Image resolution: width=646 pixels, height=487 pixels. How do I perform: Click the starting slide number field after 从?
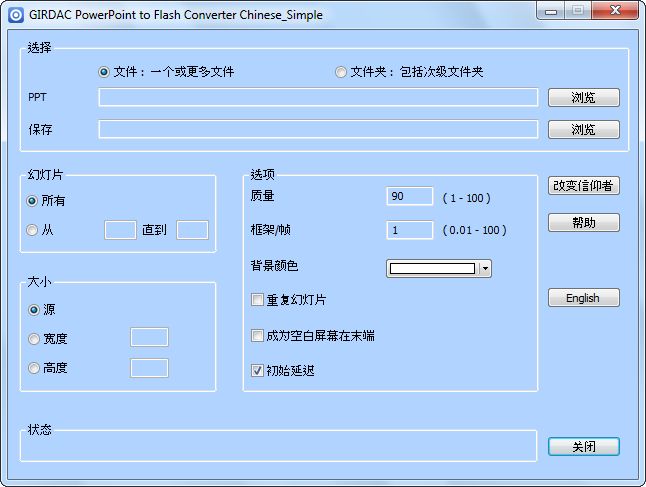120,230
